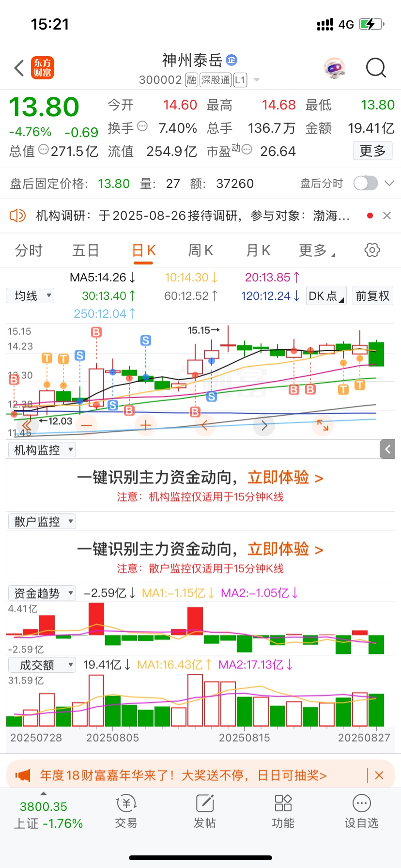
Task: Tap the search magnifier icon
Action: click(x=376, y=68)
